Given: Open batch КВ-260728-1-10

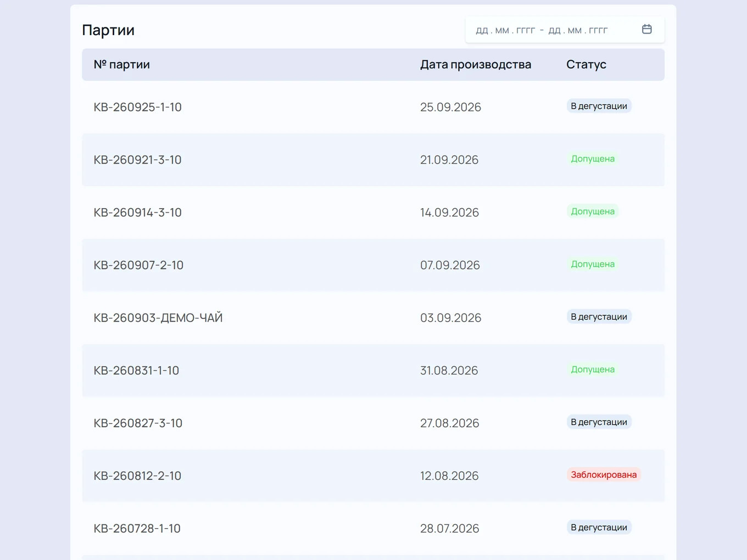Looking at the screenshot, I should tap(137, 529).
